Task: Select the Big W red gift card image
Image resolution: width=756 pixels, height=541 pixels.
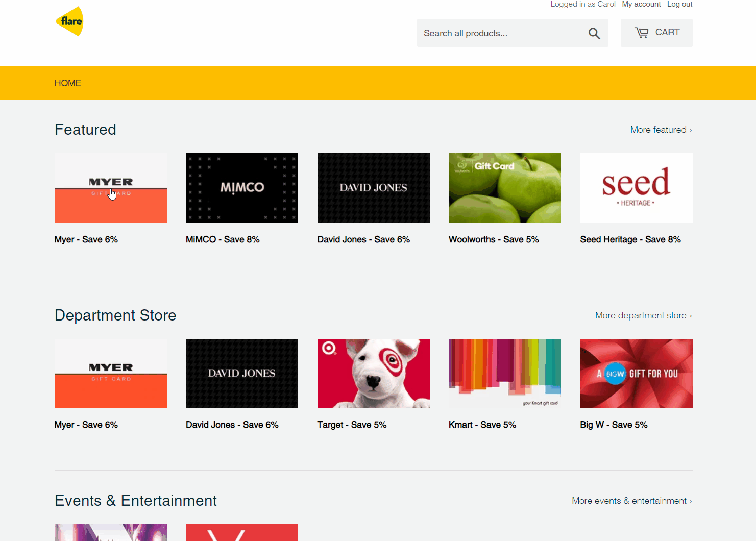Action: coord(636,373)
